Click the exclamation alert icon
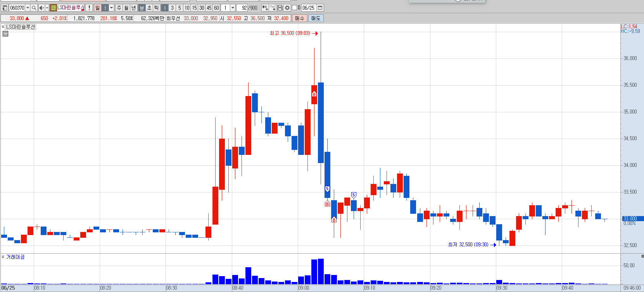644x292 pixels. (x=89, y=8)
